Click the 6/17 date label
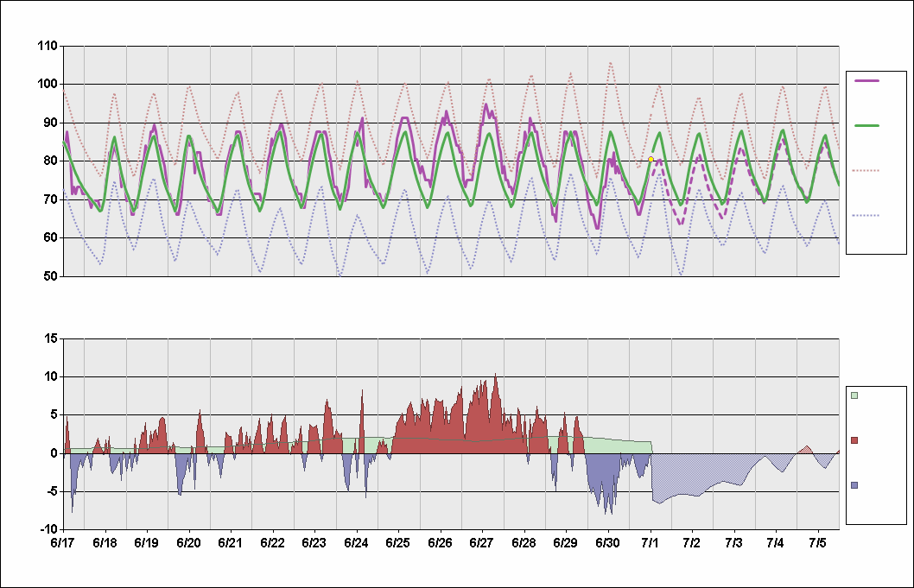Viewport: 914px width, 588px height. (x=63, y=543)
